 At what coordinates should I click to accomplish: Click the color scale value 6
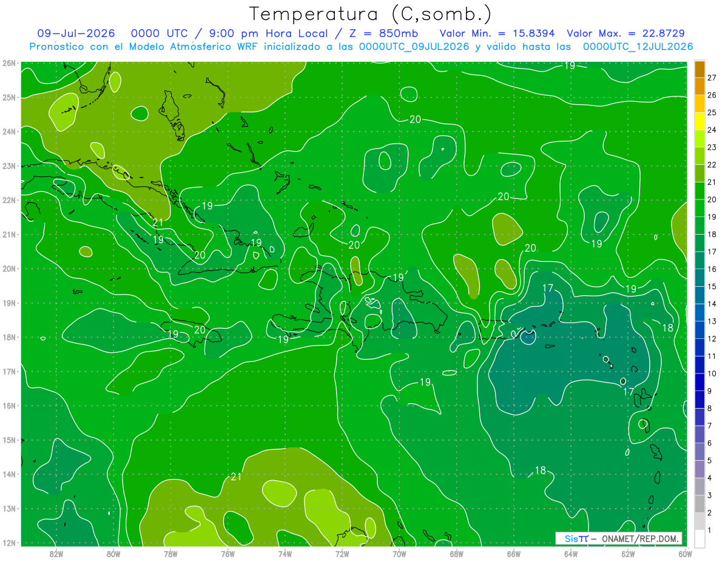709,443
